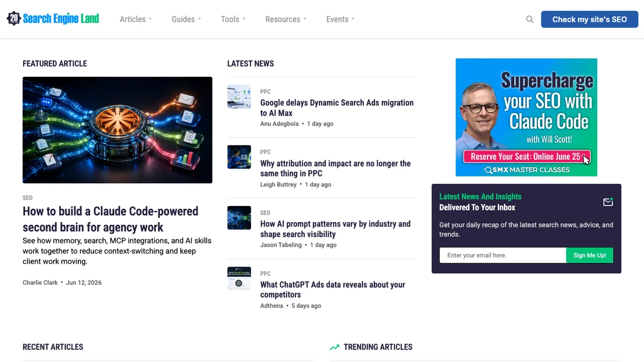Expand the Tools menu arrow
The image size is (644, 362).
pyautogui.click(x=244, y=19)
